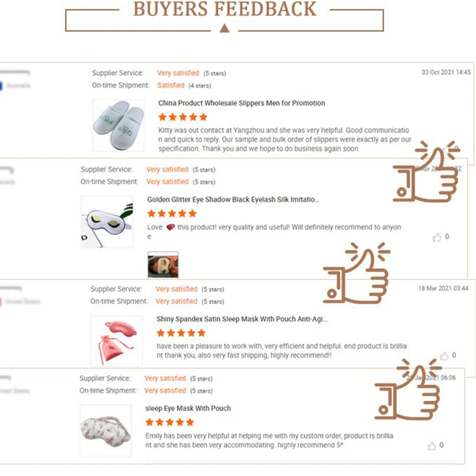Viewport: 476px width, 476px height.
Task: View buyer's attached photo in eye mask review
Action: pyautogui.click(x=163, y=265)
